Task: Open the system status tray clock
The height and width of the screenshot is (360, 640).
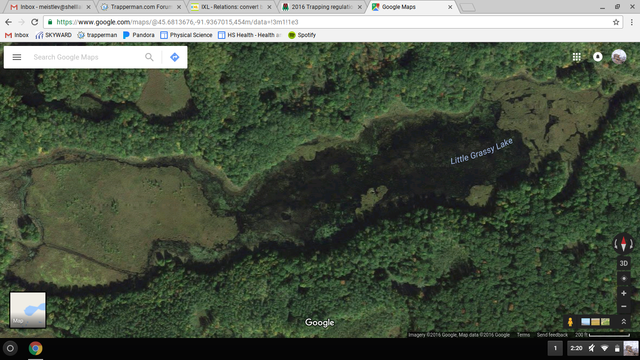Action: [576, 348]
